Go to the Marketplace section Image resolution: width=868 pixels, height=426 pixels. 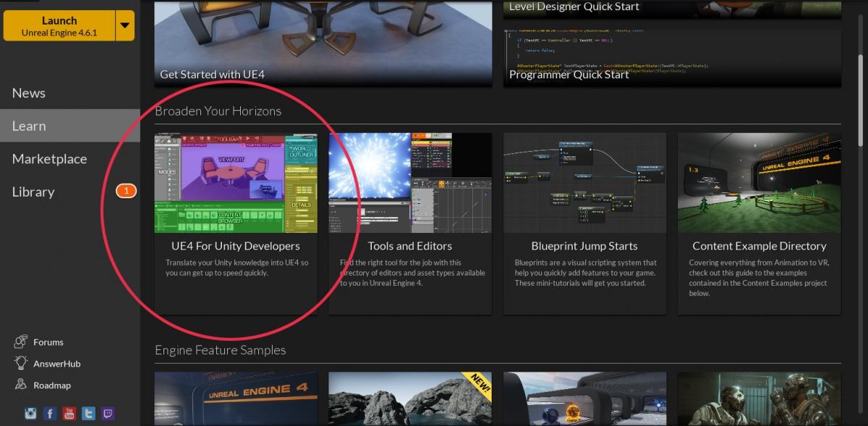click(49, 159)
